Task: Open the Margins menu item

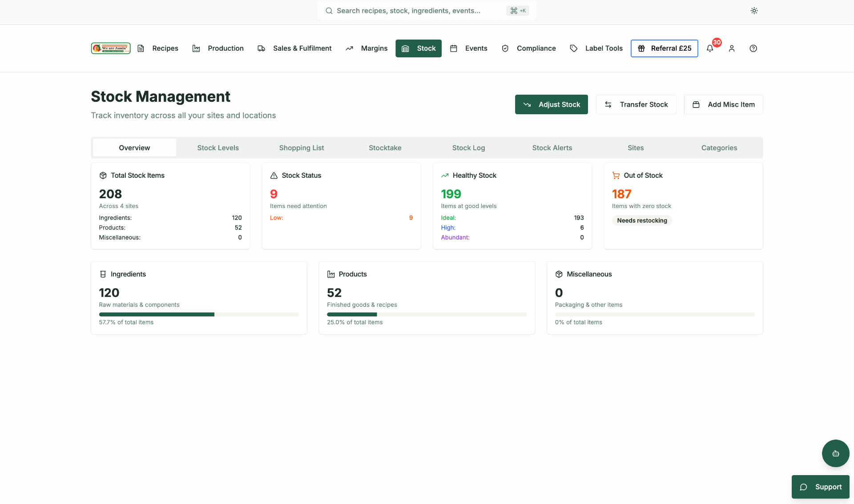Action: [x=367, y=48]
